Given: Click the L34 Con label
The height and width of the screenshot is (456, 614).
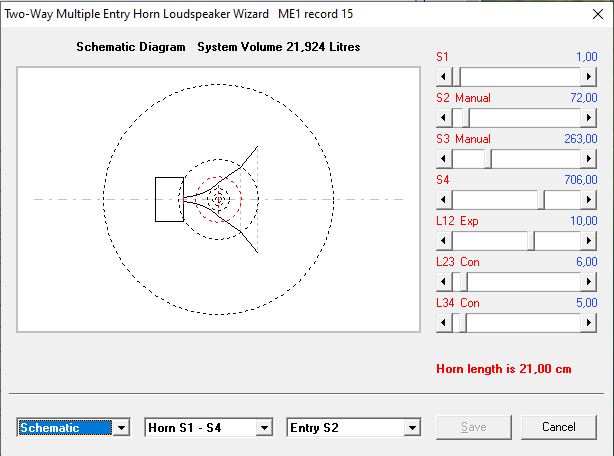Looking at the screenshot, I should pyautogui.click(x=458, y=303).
